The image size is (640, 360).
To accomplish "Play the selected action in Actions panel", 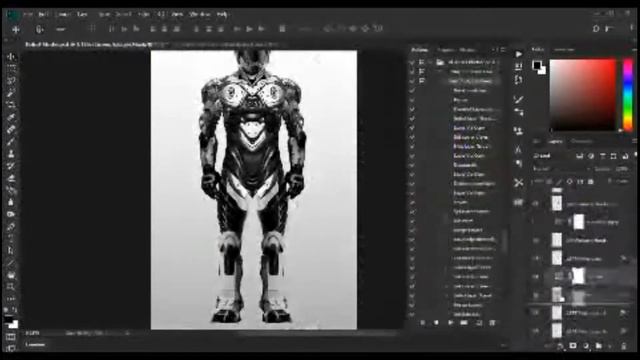I will point(451,323).
